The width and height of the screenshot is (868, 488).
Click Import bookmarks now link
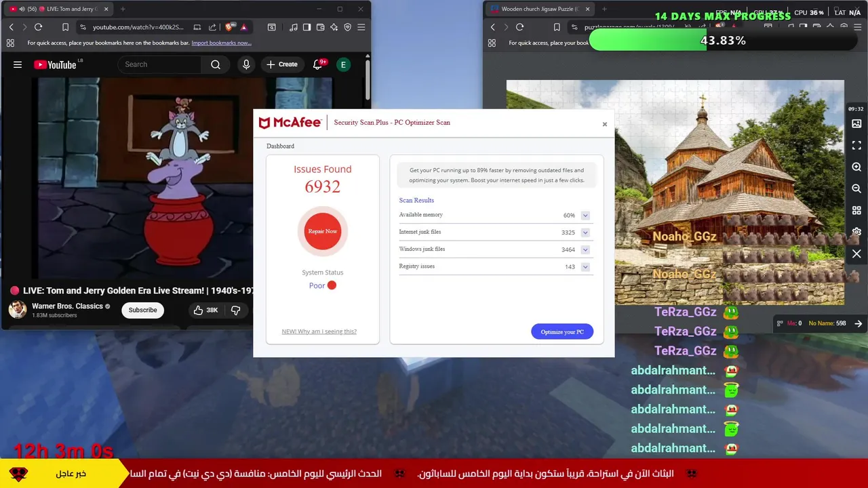tap(221, 43)
